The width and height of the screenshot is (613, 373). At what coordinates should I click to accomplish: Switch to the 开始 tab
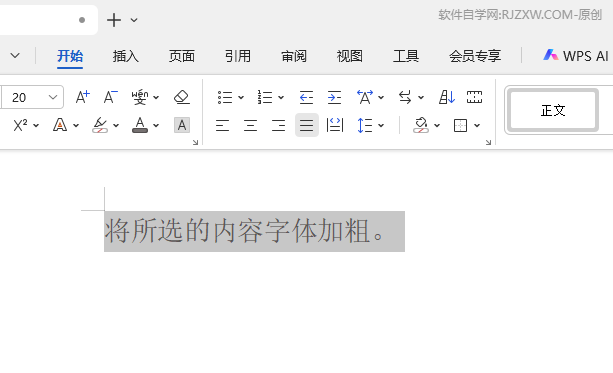point(70,56)
